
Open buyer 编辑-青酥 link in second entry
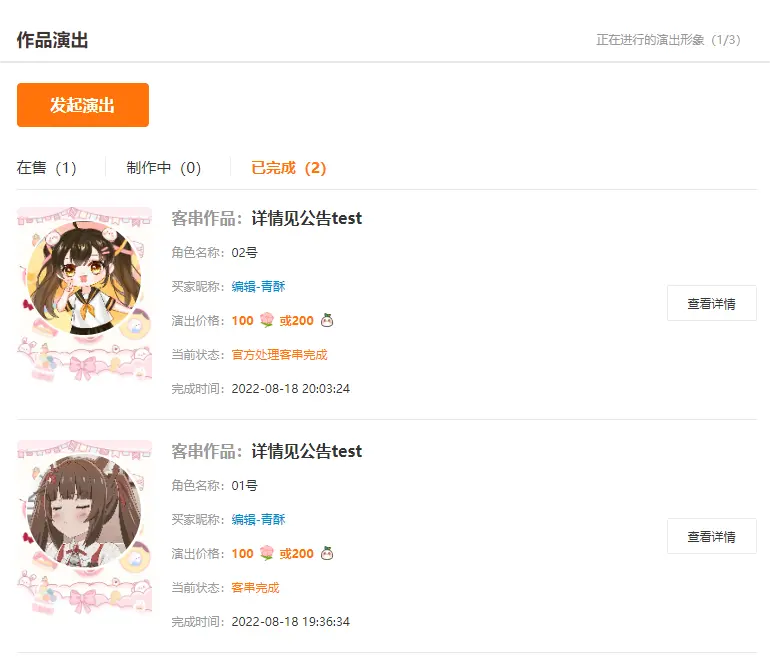pos(258,519)
